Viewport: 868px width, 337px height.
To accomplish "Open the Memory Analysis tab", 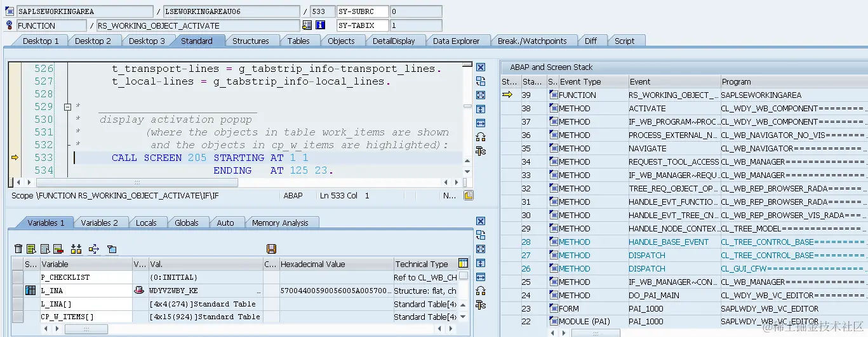I will [x=280, y=223].
